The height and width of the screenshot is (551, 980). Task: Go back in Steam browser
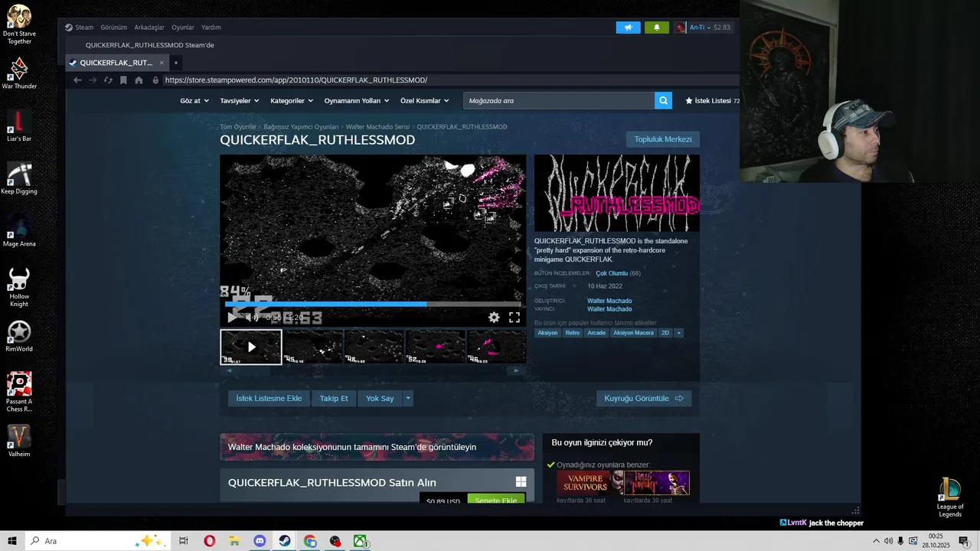click(x=77, y=80)
